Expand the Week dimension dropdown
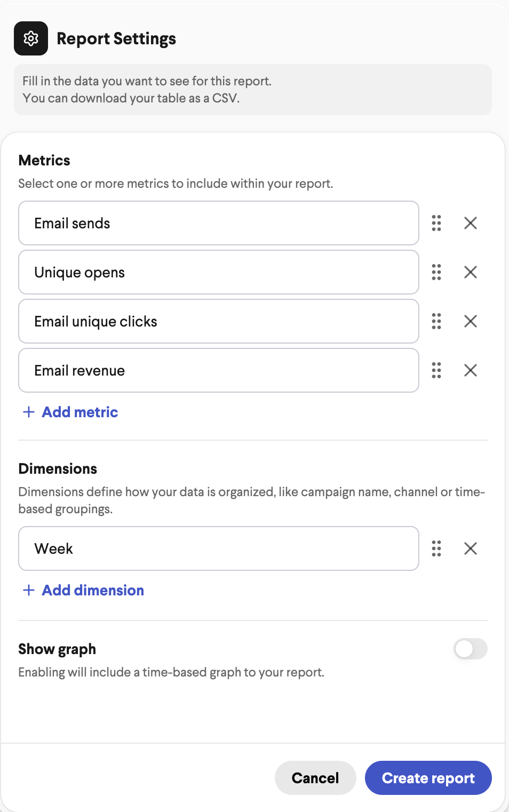The width and height of the screenshot is (509, 812). click(219, 548)
